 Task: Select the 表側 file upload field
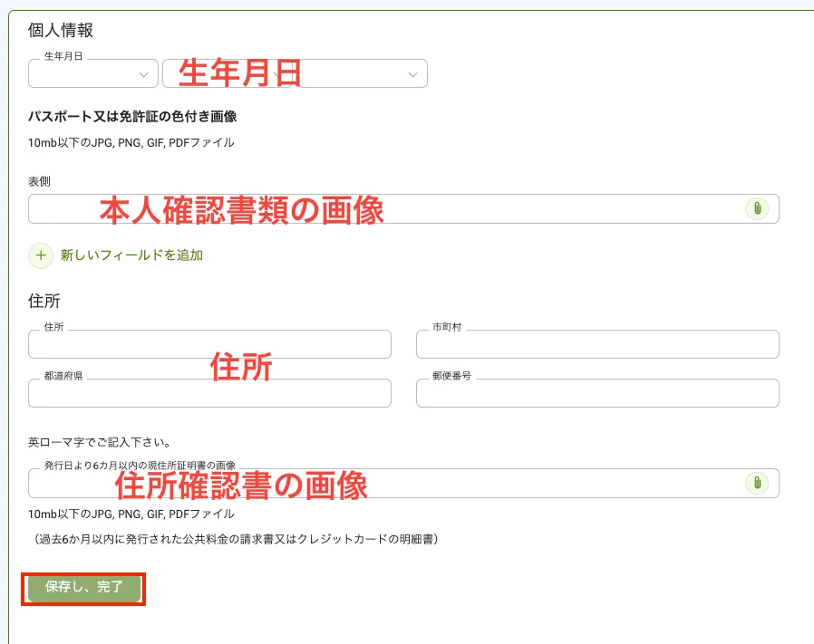coord(363,208)
